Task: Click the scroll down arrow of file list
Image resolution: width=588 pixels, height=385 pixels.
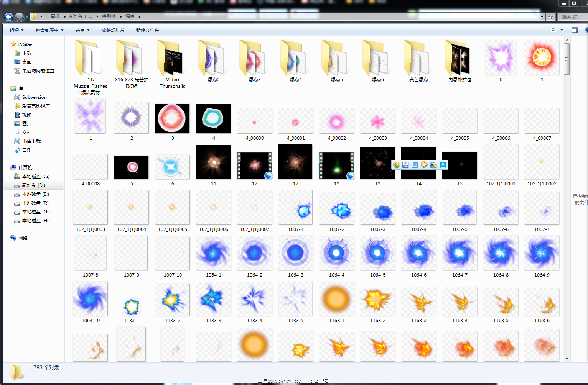Action: pos(567,359)
